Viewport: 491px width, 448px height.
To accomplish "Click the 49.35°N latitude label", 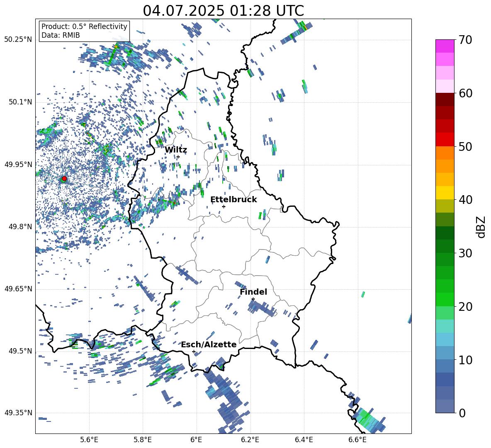I will [x=18, y=413].
